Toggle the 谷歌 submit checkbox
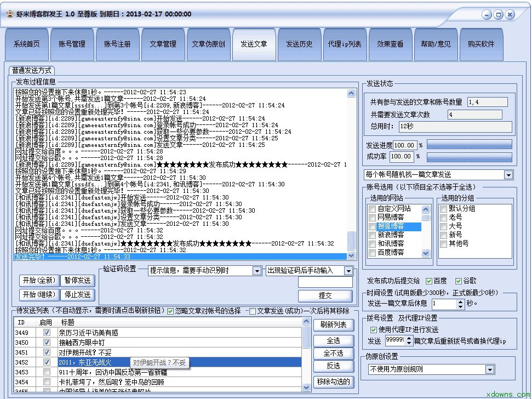Image resolution: width=532 pixels, height=399 pixels. (x=459, y=281)
